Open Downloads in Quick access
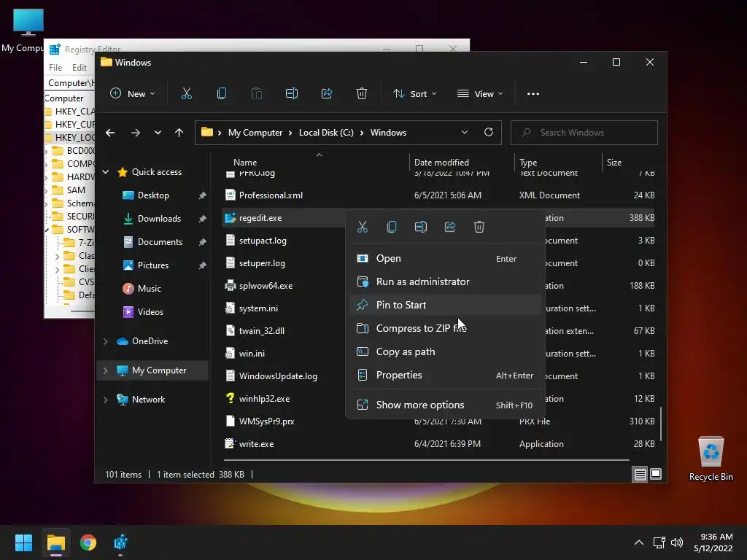This screenshot has width=747, height=560. point(159,219)
